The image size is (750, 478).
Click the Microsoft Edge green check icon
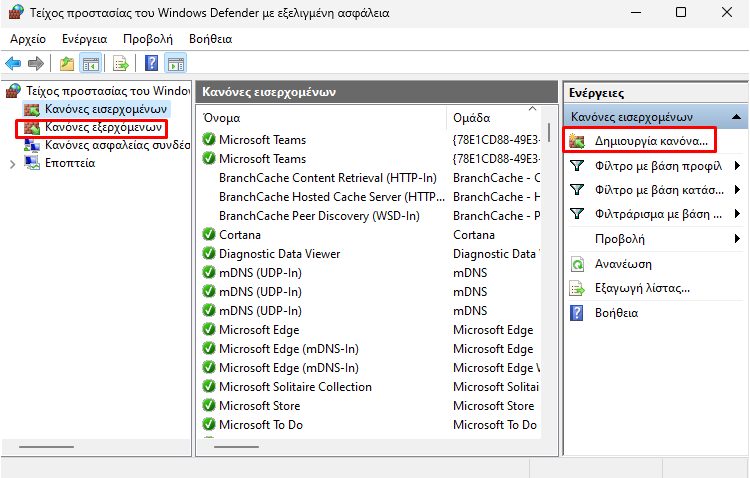pos(209,329)
